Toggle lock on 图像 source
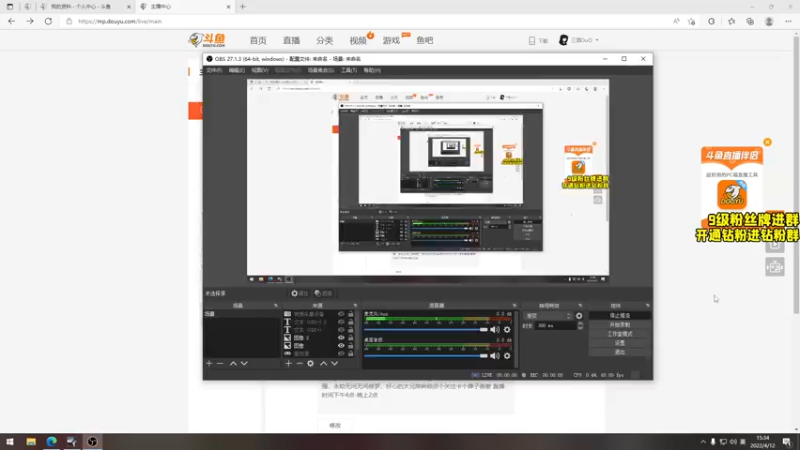This screenshot has height=450, width=800. pyautogui.click(x=351, y=345)
